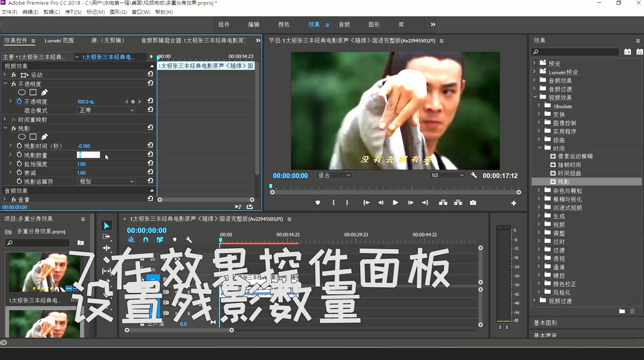Create ellipse mask under 残影 effect
644x360 pixels.
(22, 137)
